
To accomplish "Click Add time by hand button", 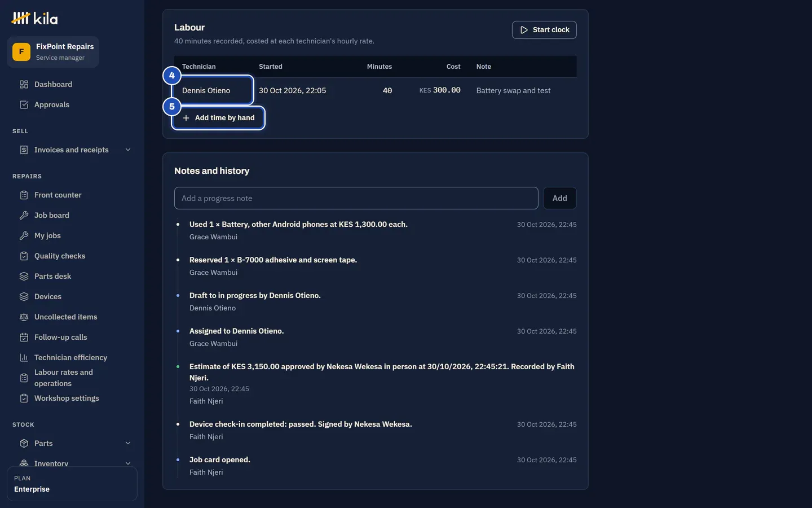I will [x=218, y=118].
